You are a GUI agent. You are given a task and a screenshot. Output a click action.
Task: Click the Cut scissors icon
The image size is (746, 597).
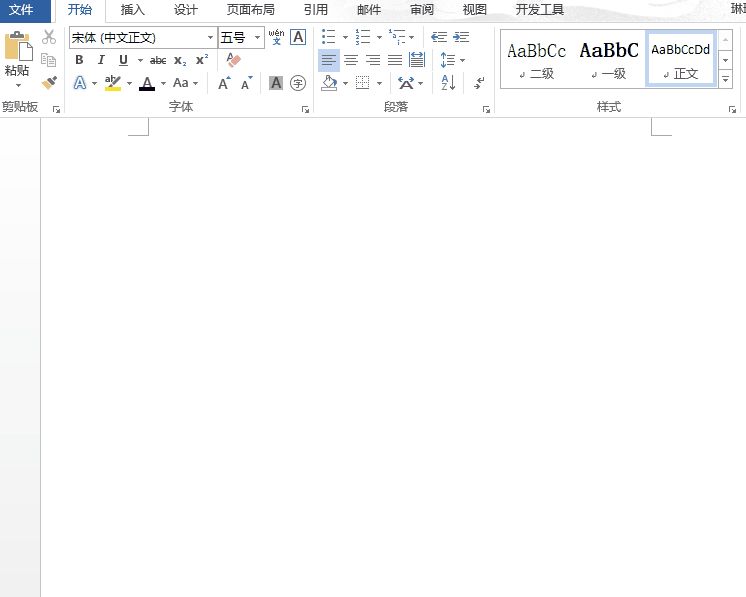click(49, 37)
